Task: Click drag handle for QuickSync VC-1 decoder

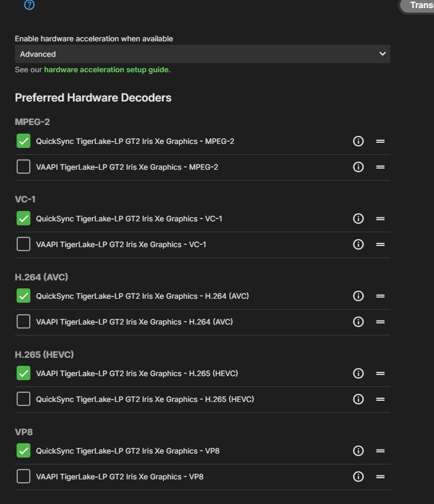Action: tap(380, 218)
